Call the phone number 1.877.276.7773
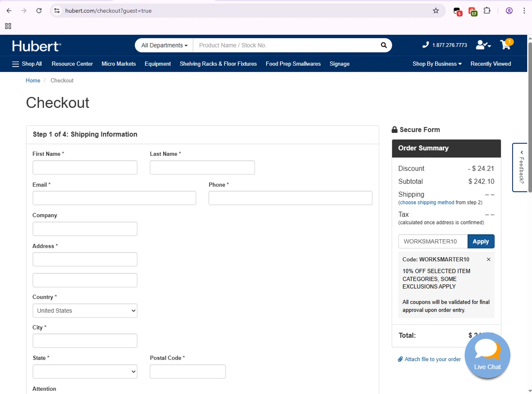Image resolution: width=532 pixels, height=394 pixels. coord(445,45)
